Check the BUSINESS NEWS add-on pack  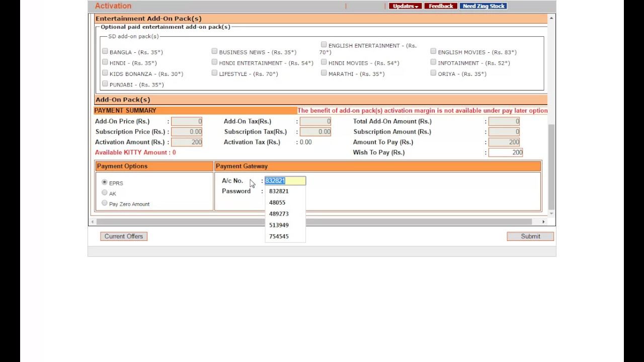(214, 51)
